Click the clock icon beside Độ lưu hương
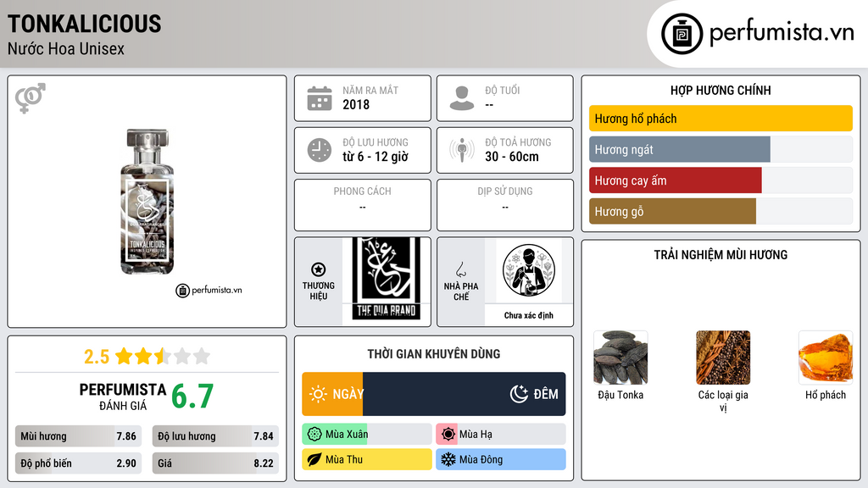Viewport: 868px width, 488px height. tap(320, 150)
